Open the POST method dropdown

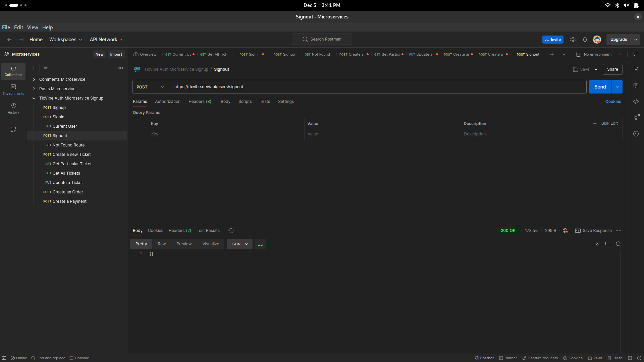pyautogui.click(x=151, y=87)
